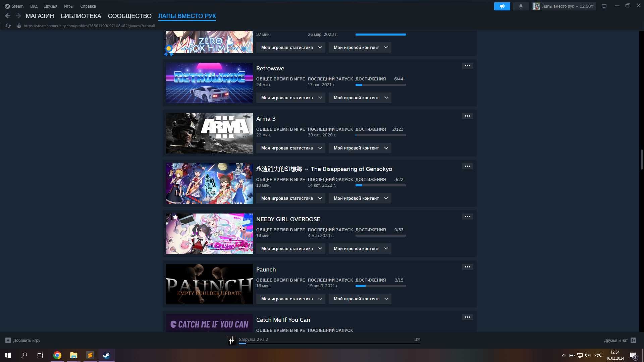Click Steam icon on taskbar
This screenshot has height=362, width=644.
107,355
